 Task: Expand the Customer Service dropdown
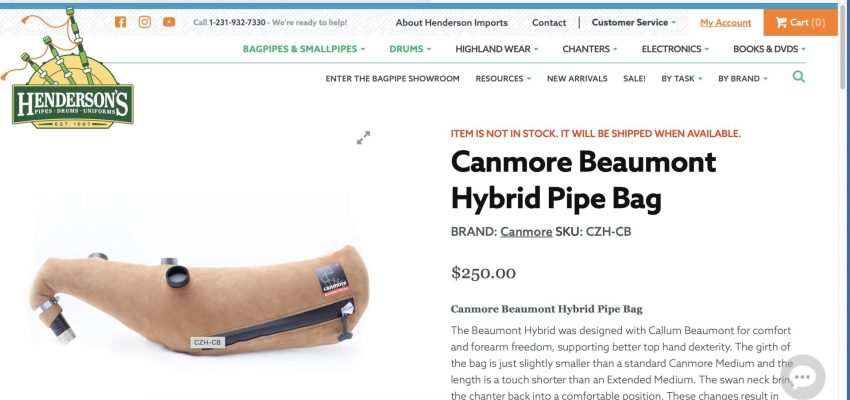tap(634, 23)
